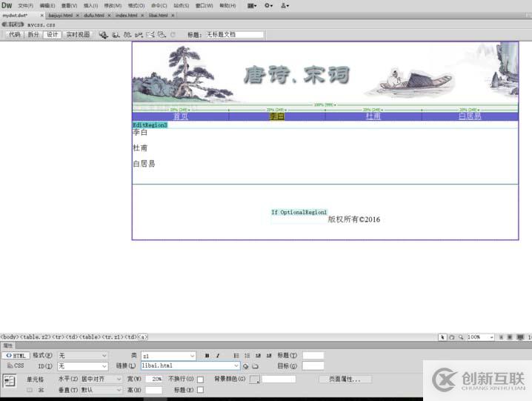Set window size to tablet icon
Viewport: 532px width, 401px height.
tap(510, 337)
